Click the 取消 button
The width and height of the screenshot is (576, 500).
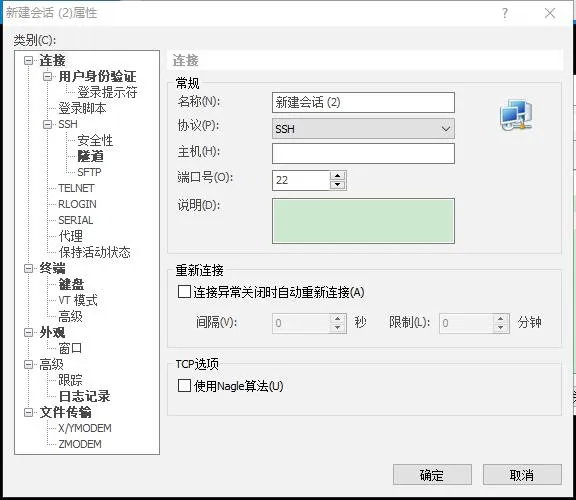pyautogui.click(x=522, y=475)
